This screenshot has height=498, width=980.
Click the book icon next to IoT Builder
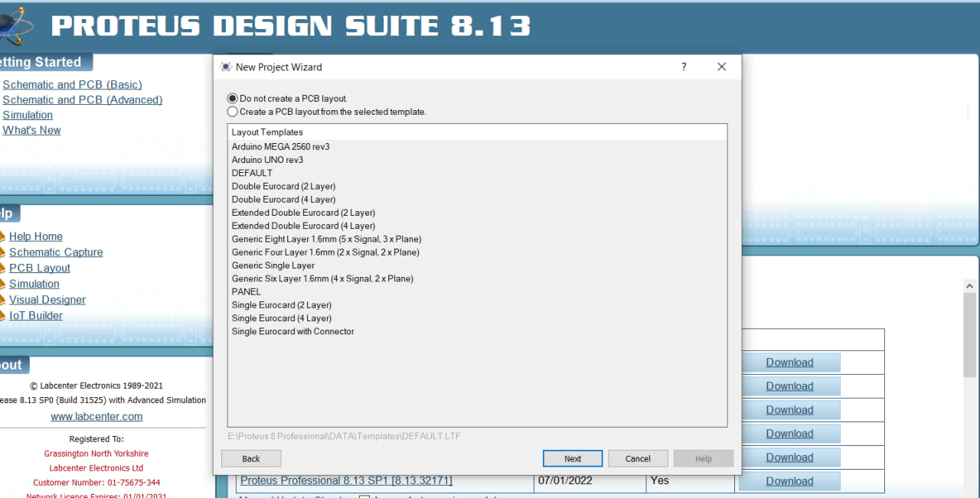(2, 316)
